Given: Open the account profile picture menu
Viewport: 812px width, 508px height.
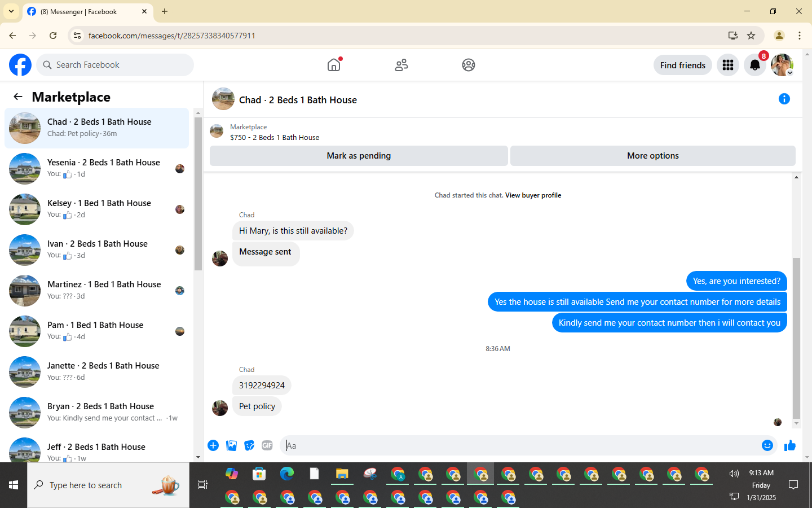Looking at the screenshot, I should click(x=782, y=65).
